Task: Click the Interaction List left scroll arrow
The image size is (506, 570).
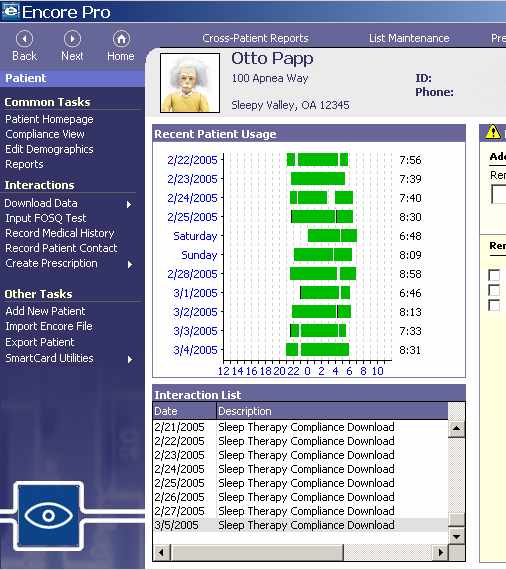Action: (161, 553)
